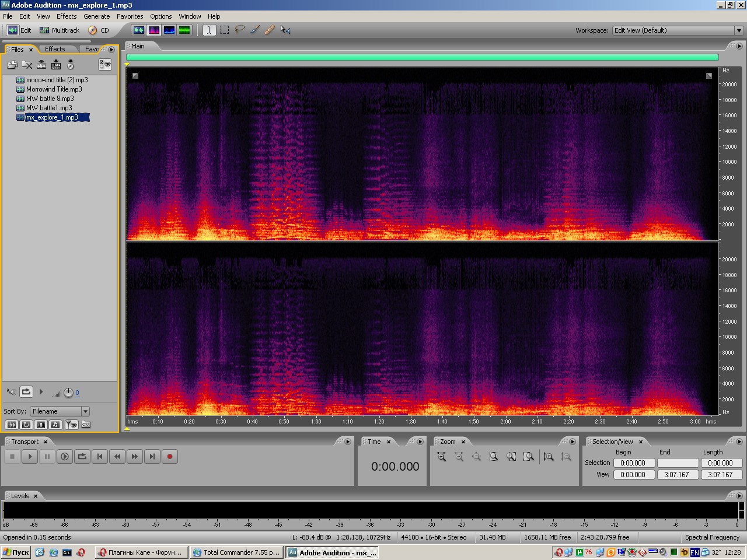Click the Play transport button
This screenshot has width=747, height=560.
pos(30,457)
